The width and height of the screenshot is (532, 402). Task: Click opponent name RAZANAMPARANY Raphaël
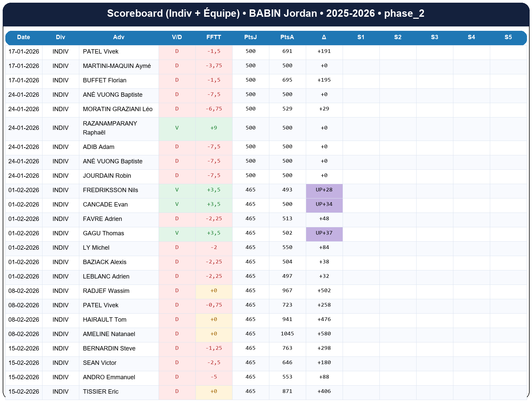tap(110, 128)
